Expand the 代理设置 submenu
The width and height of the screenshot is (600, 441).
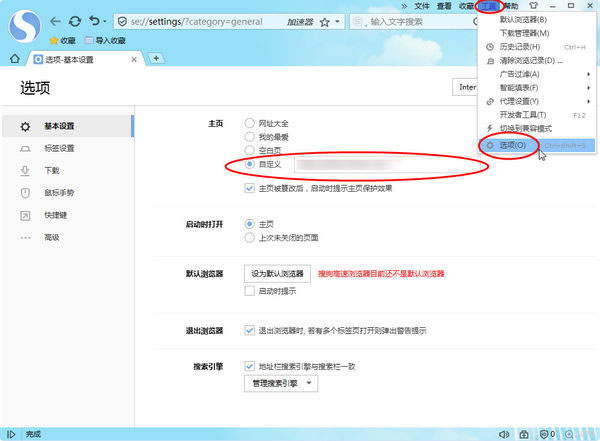click(x=526, y=101)
